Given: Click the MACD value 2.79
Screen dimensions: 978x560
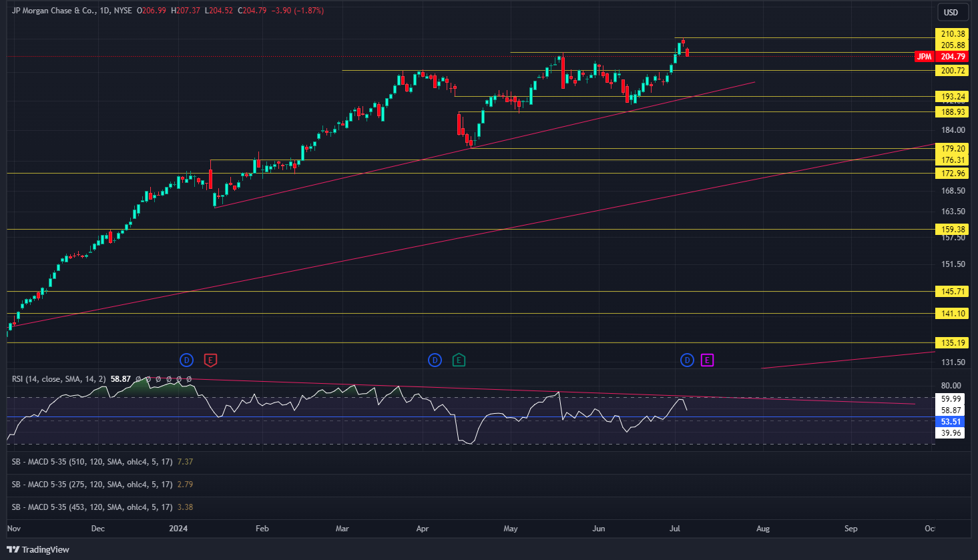Looking at the screenshot, I should click(x=185, y=484).
